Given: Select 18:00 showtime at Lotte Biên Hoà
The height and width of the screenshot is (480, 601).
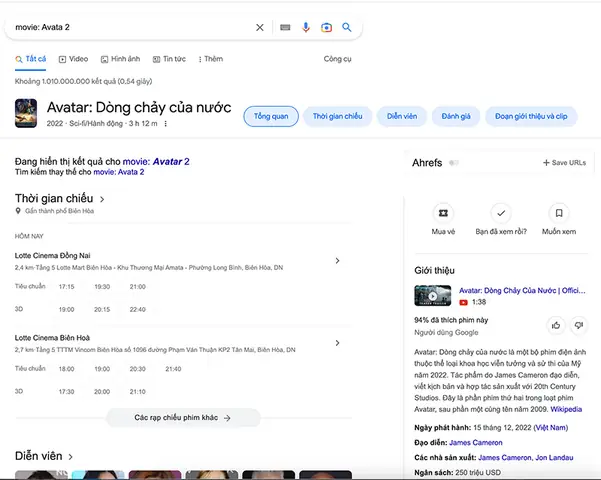Looking at the screenshot, I should (66, 369).
